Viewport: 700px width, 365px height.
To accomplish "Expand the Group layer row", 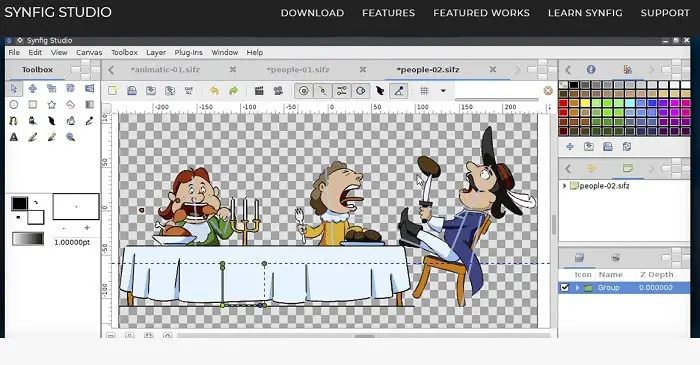I will point(577,287).
